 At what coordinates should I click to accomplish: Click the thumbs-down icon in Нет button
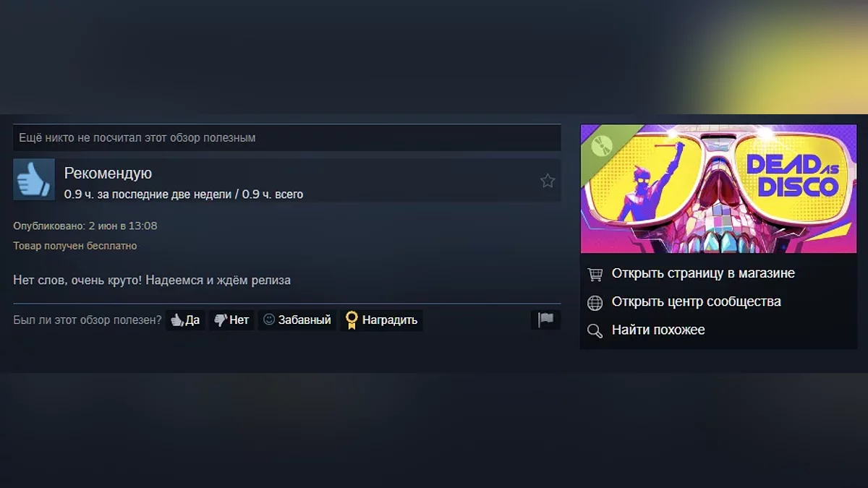[x=221, y=320]
